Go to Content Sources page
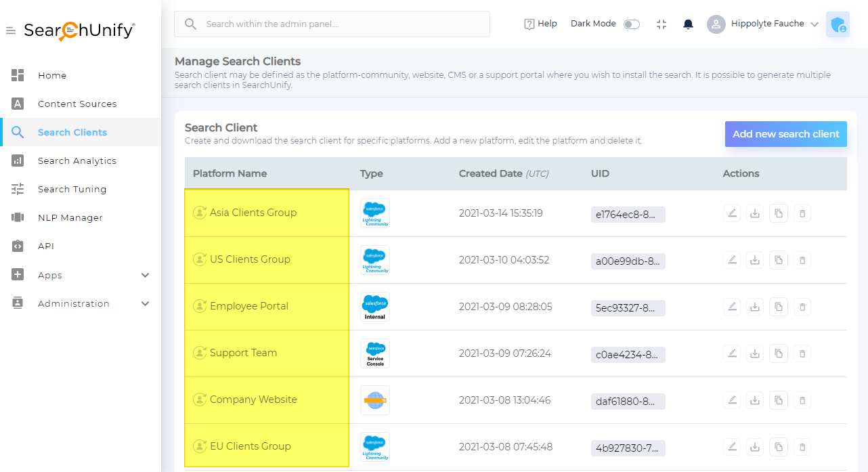868x472 pixels. click(77, 104)
